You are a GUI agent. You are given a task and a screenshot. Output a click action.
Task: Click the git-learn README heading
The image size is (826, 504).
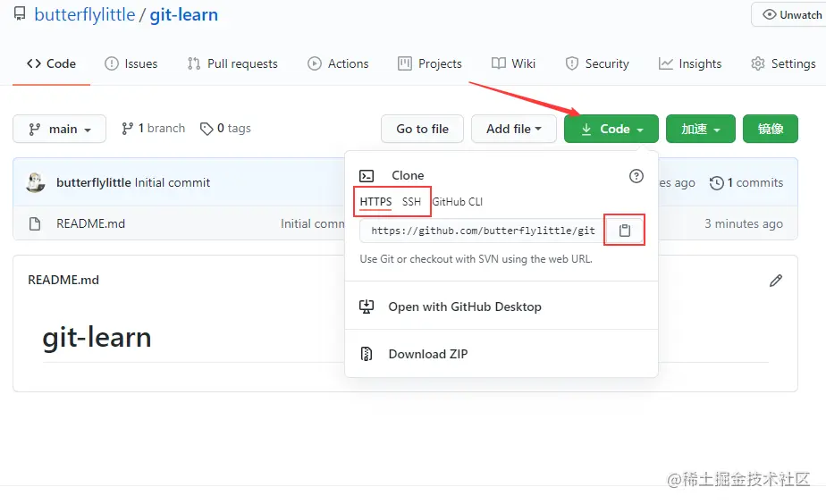pyautogui.click(x=97, y=337)
